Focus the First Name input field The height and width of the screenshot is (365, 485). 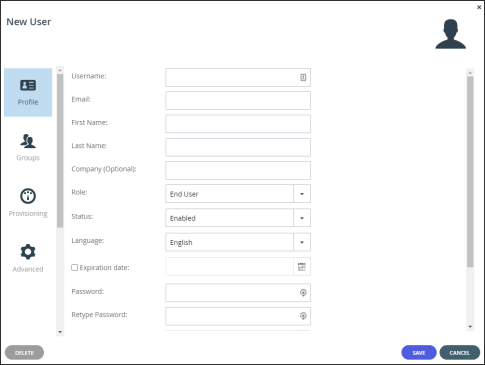pos(238,124)
